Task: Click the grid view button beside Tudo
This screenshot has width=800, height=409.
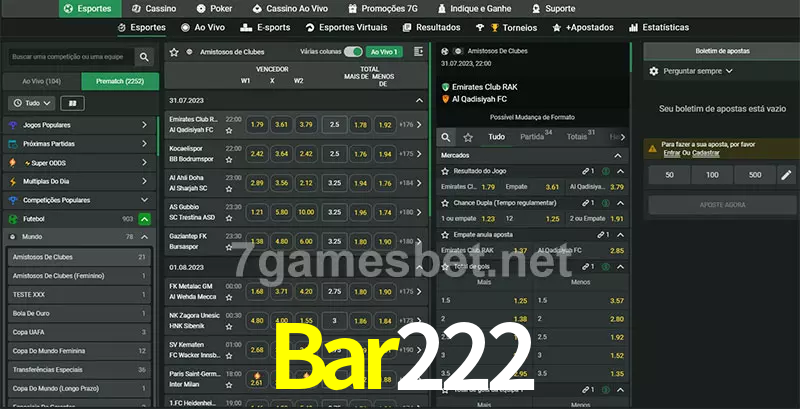Action: [72, 103]
